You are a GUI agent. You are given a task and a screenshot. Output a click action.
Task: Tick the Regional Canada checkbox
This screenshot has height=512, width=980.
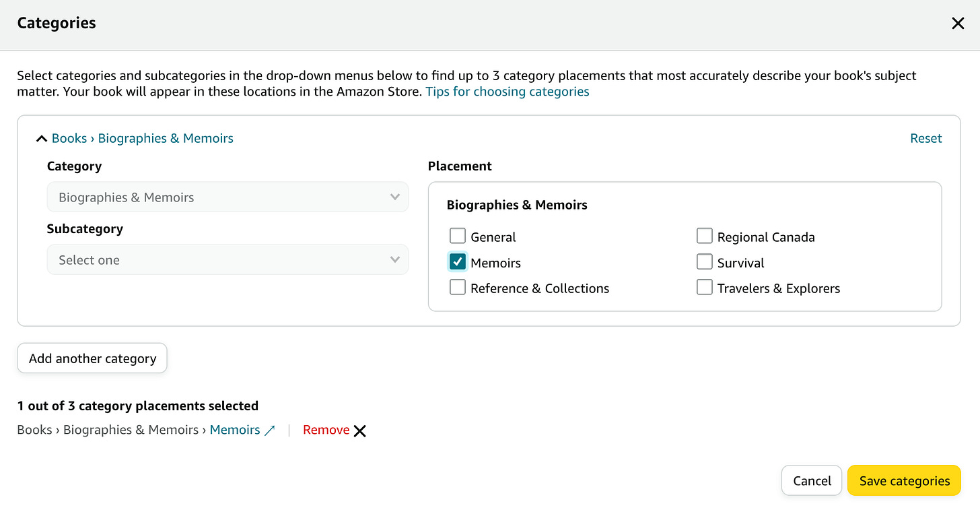tap(704, 236)
